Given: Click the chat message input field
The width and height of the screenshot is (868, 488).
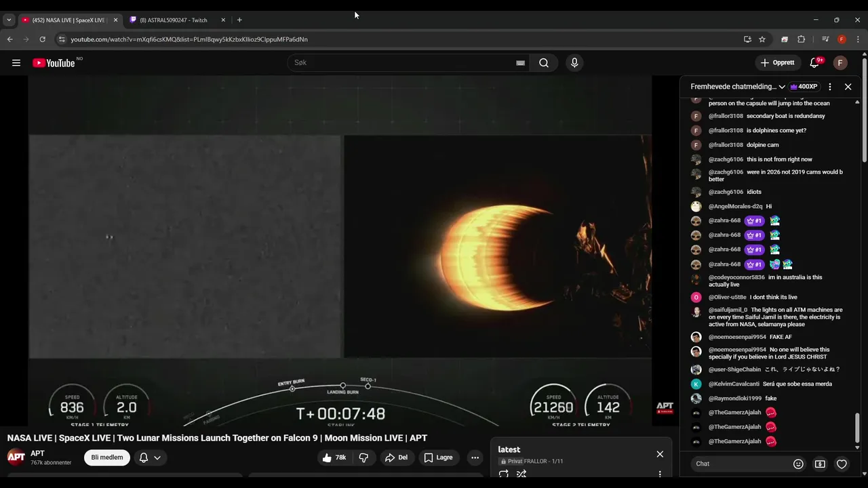Looking at the screenshot, I should click(739, 464).
